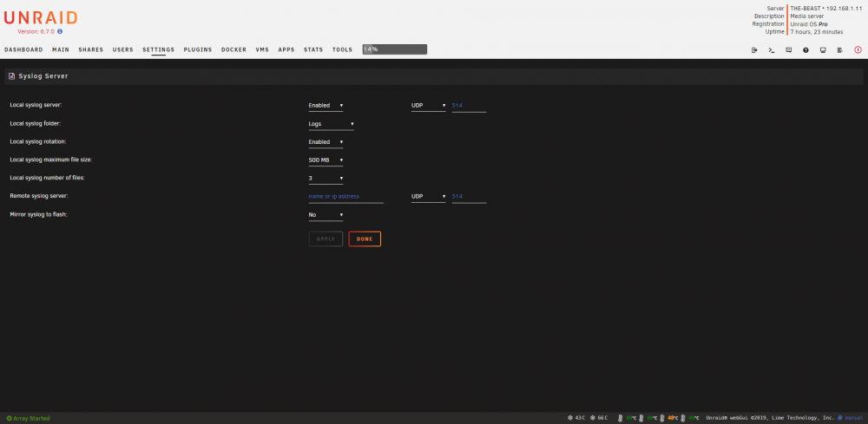868x424 pixels.
Task: Click the manual book icon in footer
Action: click(x=839, y=418)
